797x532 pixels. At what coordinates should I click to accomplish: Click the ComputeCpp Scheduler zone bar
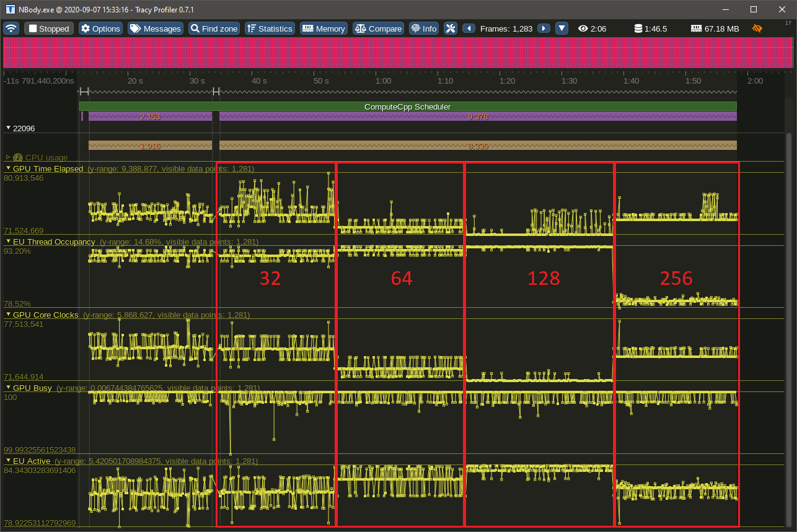407,107
